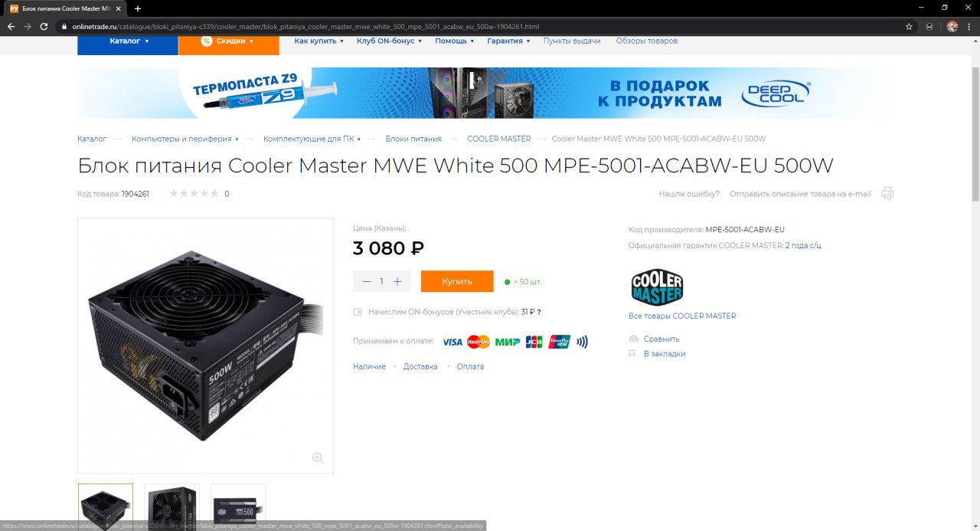
Task: Increase quantity with the plus button
Action: click(x=397, y=281)
